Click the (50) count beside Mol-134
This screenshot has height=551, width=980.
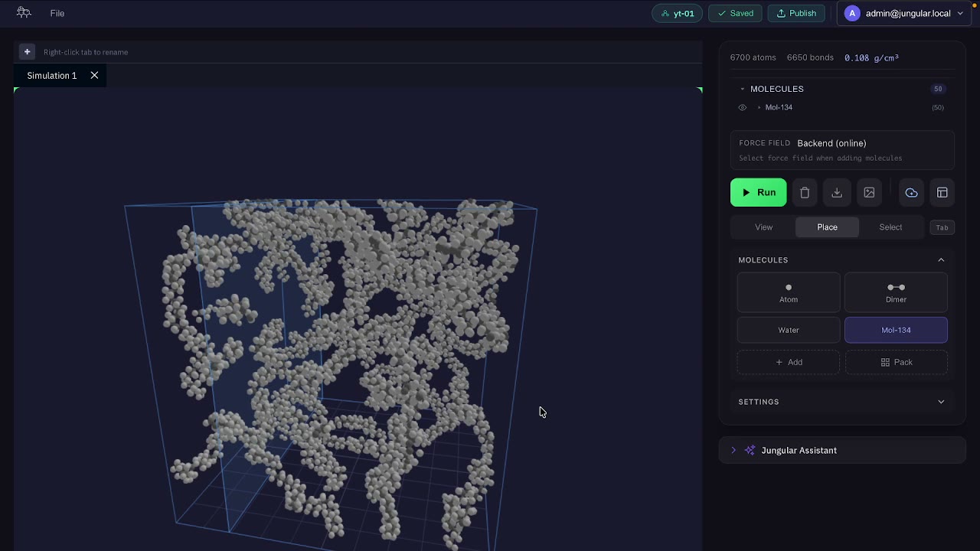coord(938,107)
